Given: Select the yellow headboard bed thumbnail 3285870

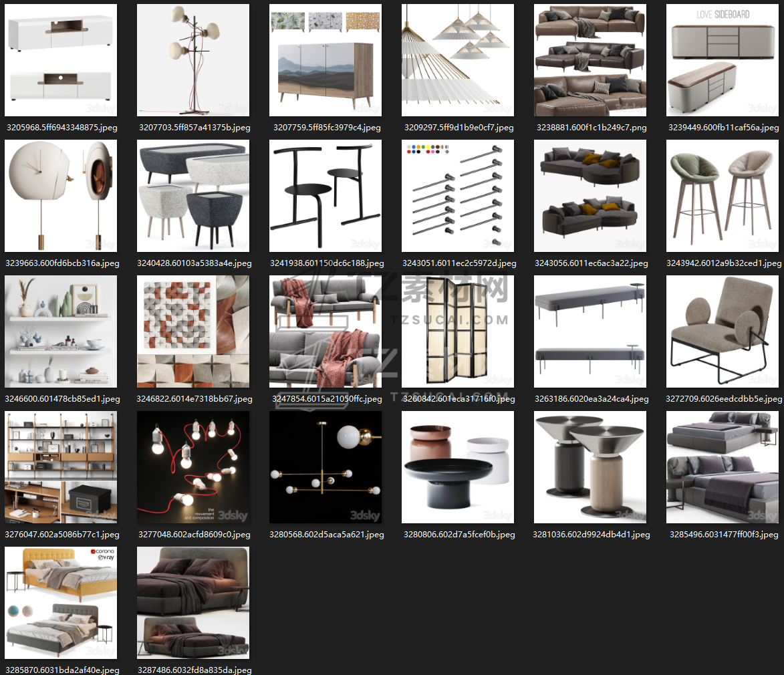Looking at the screenshot, I should tap(61, 603).
